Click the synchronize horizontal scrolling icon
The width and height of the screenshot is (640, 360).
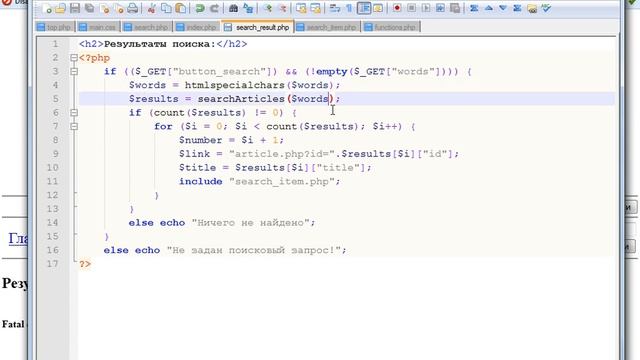click(x=316, y=8)
